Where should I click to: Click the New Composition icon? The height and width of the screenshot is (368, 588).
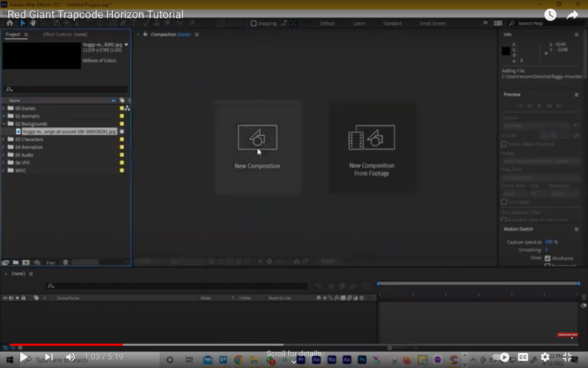[257, 137]
